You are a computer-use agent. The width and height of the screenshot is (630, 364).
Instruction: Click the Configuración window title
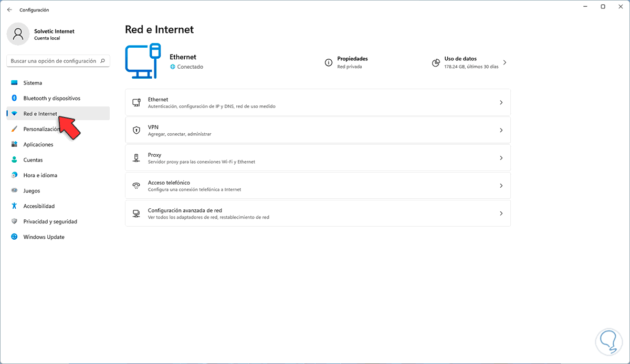pos(34,10)
